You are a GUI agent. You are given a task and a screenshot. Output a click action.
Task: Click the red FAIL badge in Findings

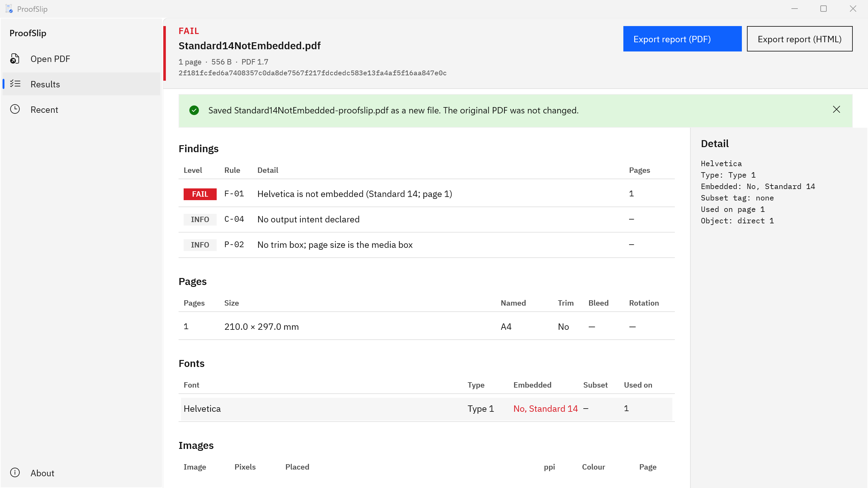pos(200,194)
